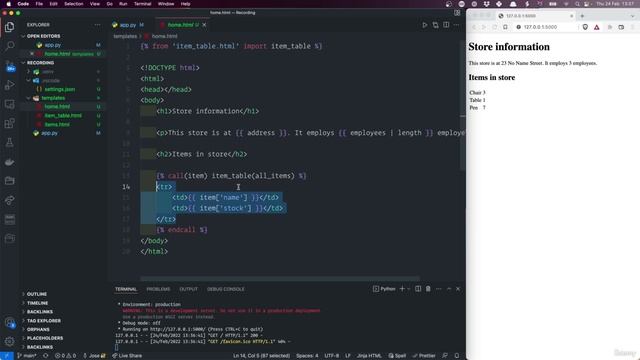The width and height of the screenshot is (640, 360).
Task: Open Source Control view with badge
Action: (x=9, y=66)
